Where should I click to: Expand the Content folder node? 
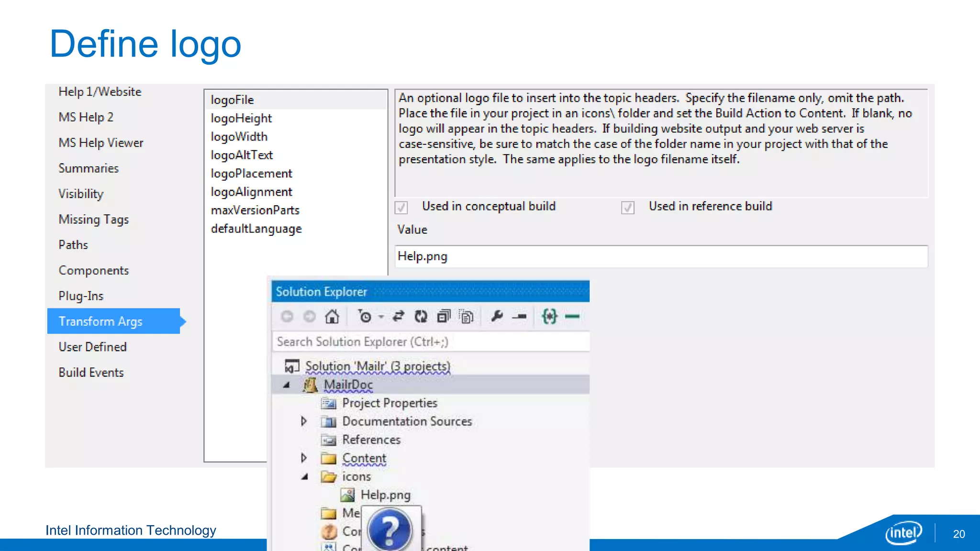(x=303, y=458)
